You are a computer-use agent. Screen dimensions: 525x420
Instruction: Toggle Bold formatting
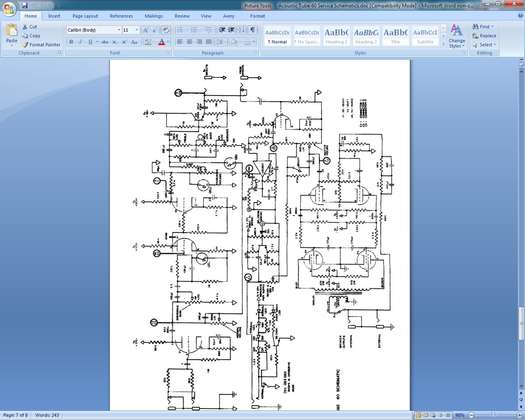71,42
